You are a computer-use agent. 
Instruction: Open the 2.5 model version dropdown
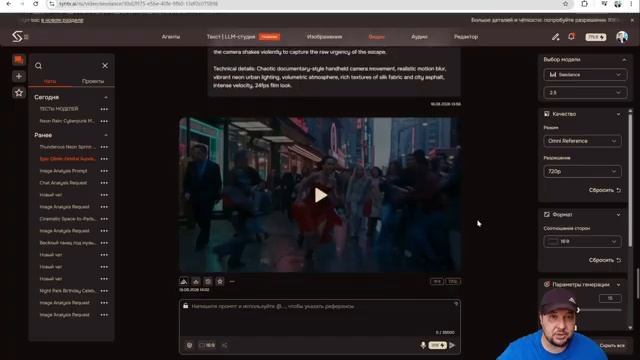(584, 93)
